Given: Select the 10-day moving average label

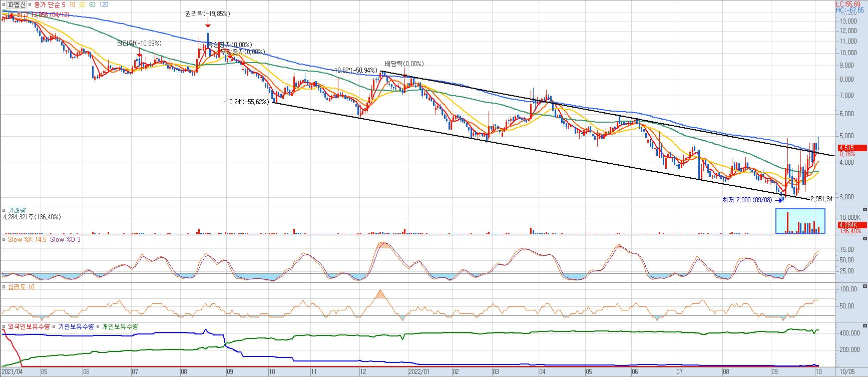Looking at the screenshot, I should point(73,5).
